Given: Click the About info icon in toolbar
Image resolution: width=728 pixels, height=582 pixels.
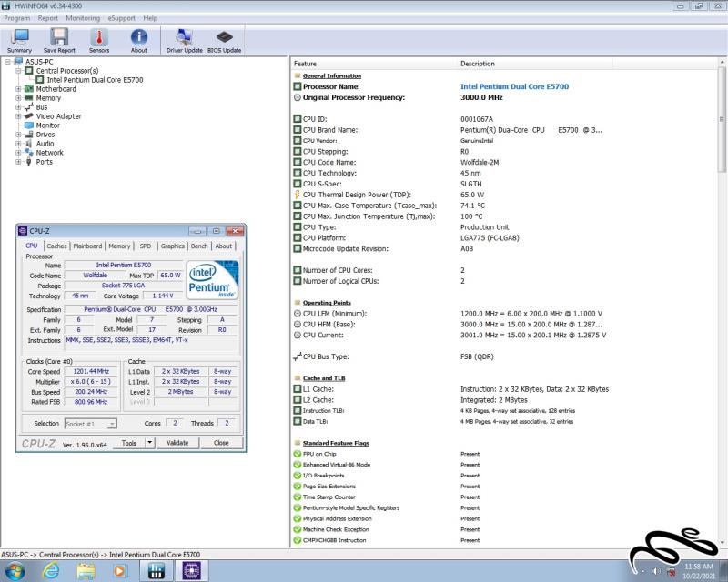Looking at the screenshot, I should (139, 40).
